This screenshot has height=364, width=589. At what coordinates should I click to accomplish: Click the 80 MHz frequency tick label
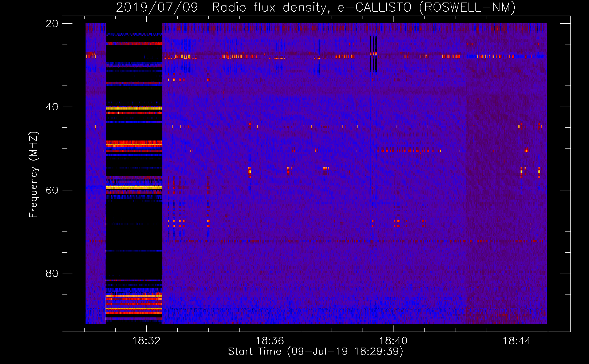pos(52,273)
